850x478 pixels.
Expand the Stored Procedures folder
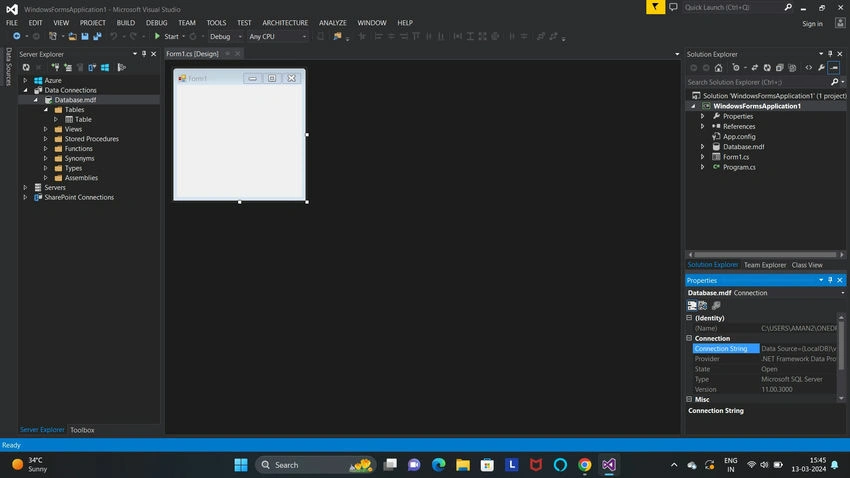(46, 139)
